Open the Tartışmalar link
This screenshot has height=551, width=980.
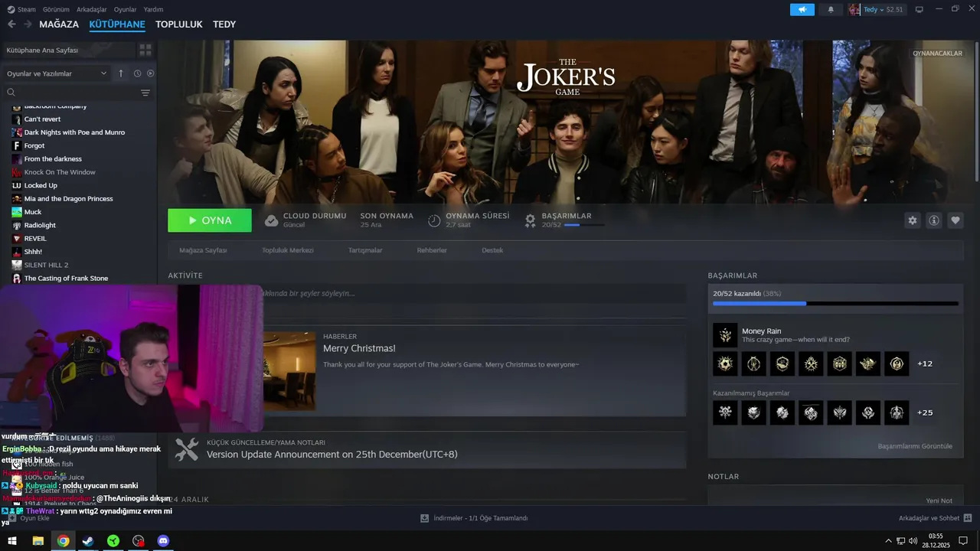click(x=365, y=250)
